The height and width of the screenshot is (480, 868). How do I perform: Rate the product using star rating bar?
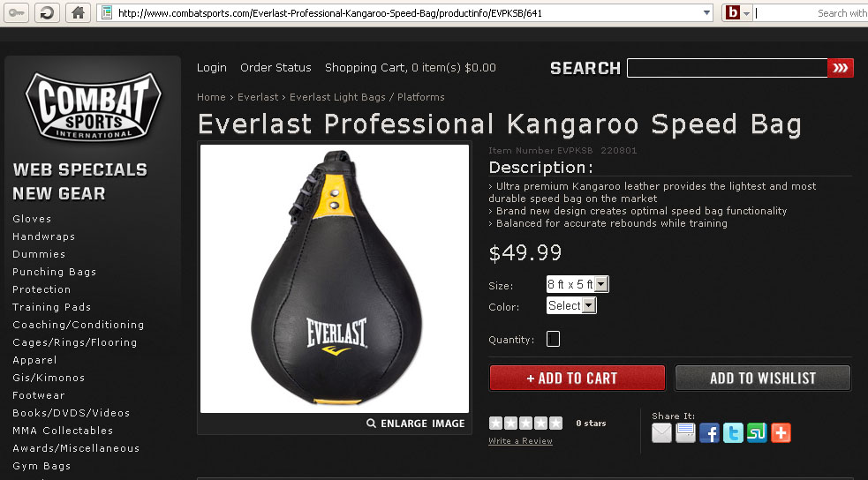point(525,423)
